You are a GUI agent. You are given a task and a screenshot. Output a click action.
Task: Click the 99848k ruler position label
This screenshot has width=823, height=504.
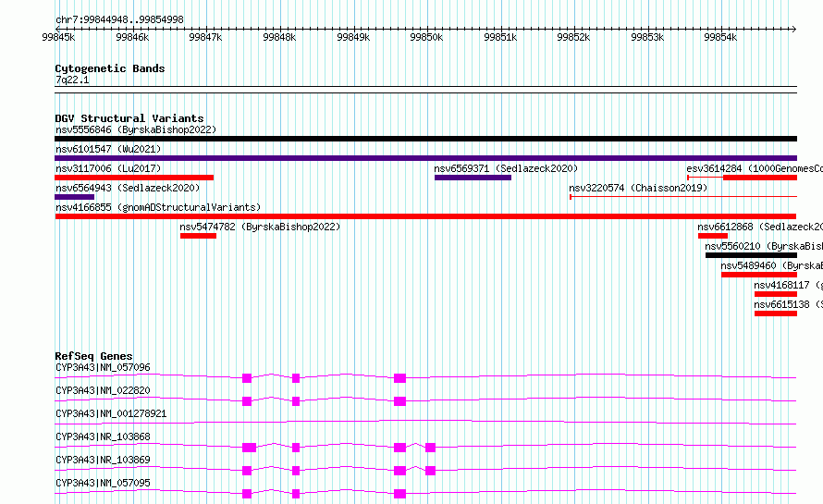tap(280, 37)
